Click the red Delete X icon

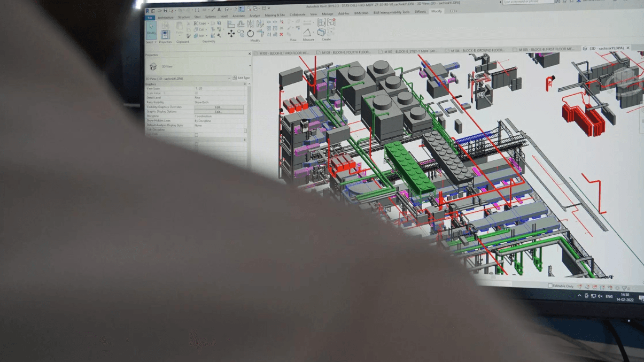coord(281,35)
